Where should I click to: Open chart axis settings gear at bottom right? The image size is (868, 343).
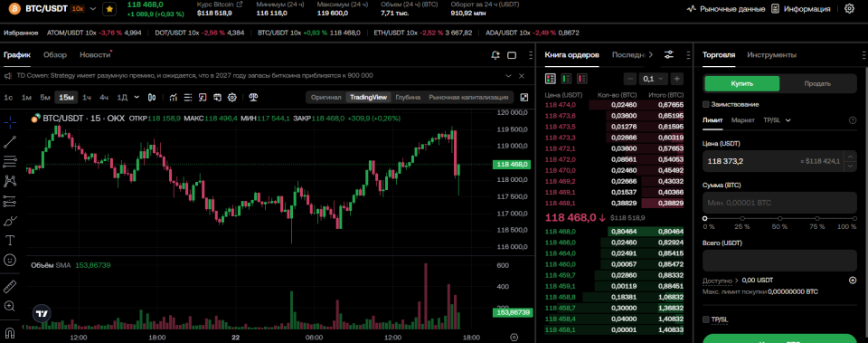click(514, 337)
